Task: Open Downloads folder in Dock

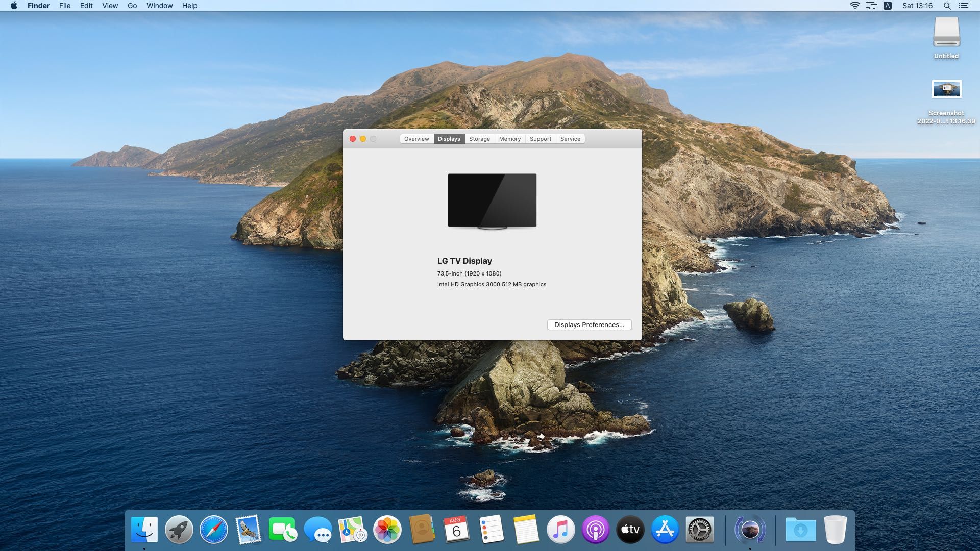Action: pos(800,530)
